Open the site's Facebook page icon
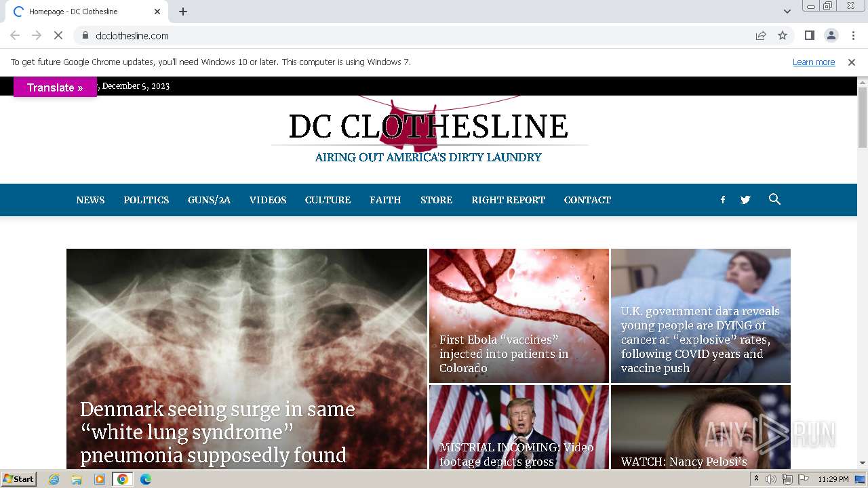 [x=723, y=200]
